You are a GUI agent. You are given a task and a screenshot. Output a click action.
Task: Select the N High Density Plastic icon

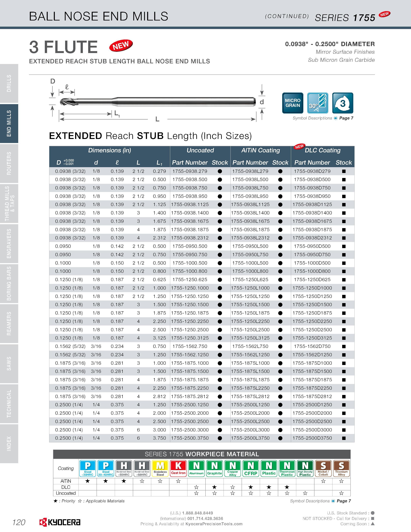(305, 468)
